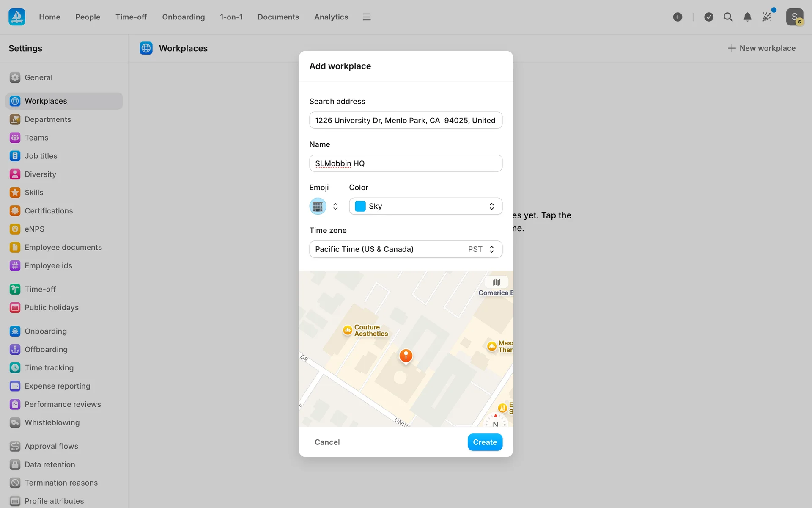The width and height of the screenshot is (812, 508).
Task: Click the compass north indicator
Action: click(x=495, y=422)
